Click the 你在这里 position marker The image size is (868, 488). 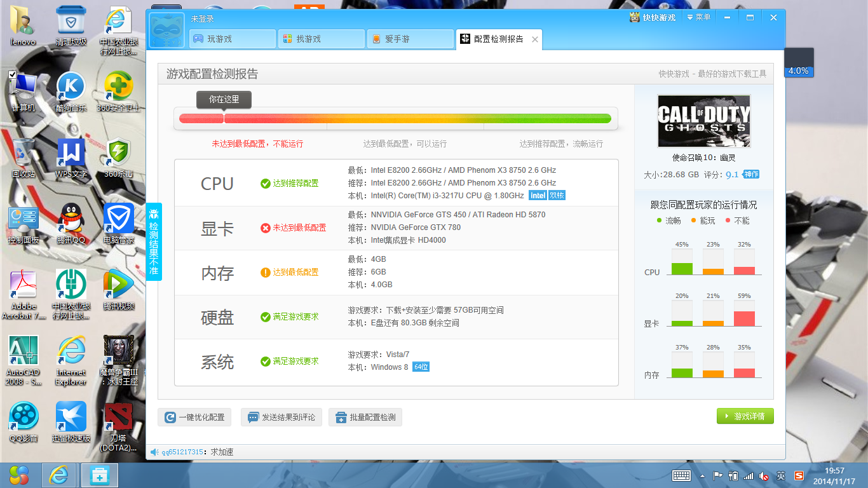224,100
